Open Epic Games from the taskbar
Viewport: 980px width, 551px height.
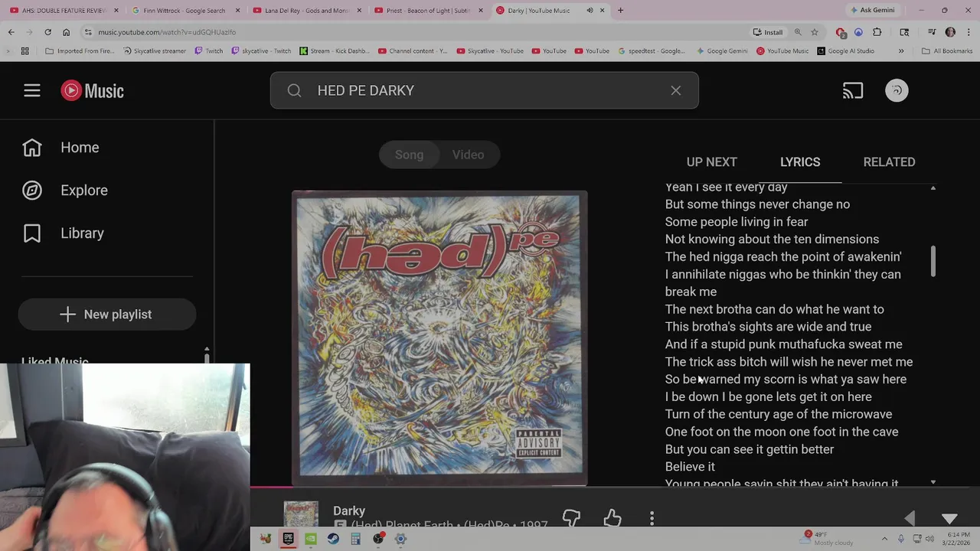(x=288, y=539)
